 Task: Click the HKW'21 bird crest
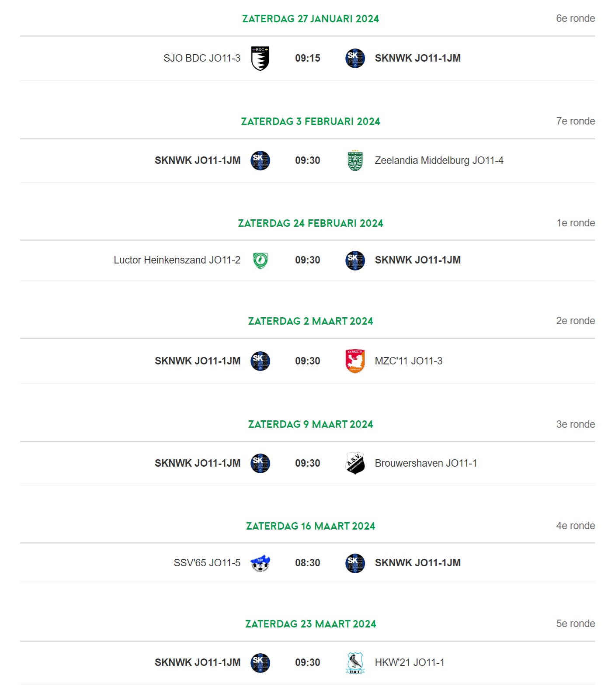point(355,663)
